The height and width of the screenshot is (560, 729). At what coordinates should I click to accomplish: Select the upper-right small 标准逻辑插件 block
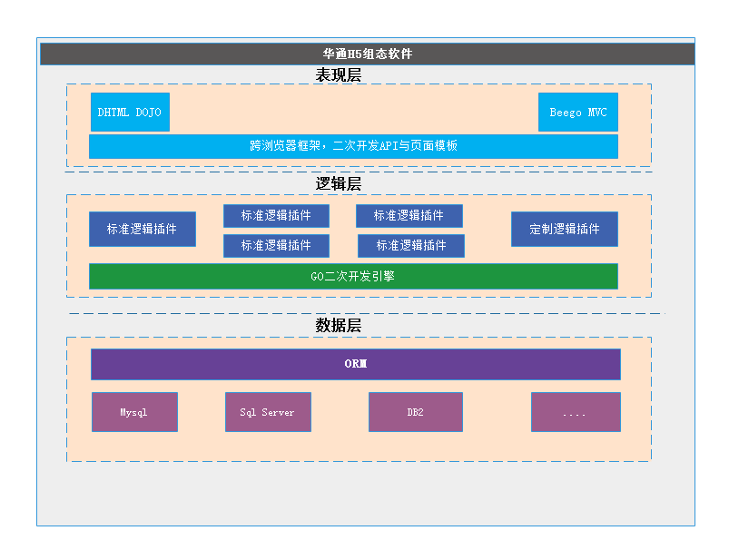tap(409, 216)
